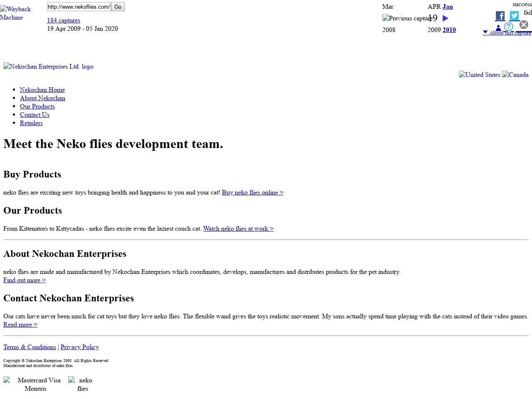Select the United States flag
Viewport: 532px width, 399px height.
point(480,75)
